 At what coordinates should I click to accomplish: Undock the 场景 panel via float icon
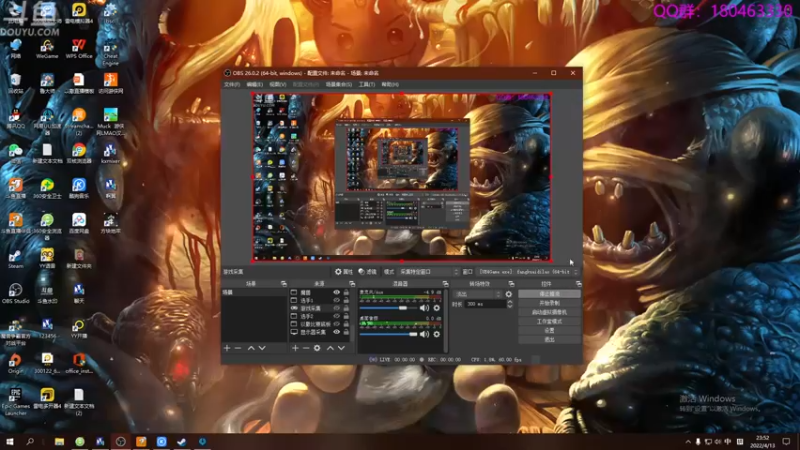click(284, 284)
